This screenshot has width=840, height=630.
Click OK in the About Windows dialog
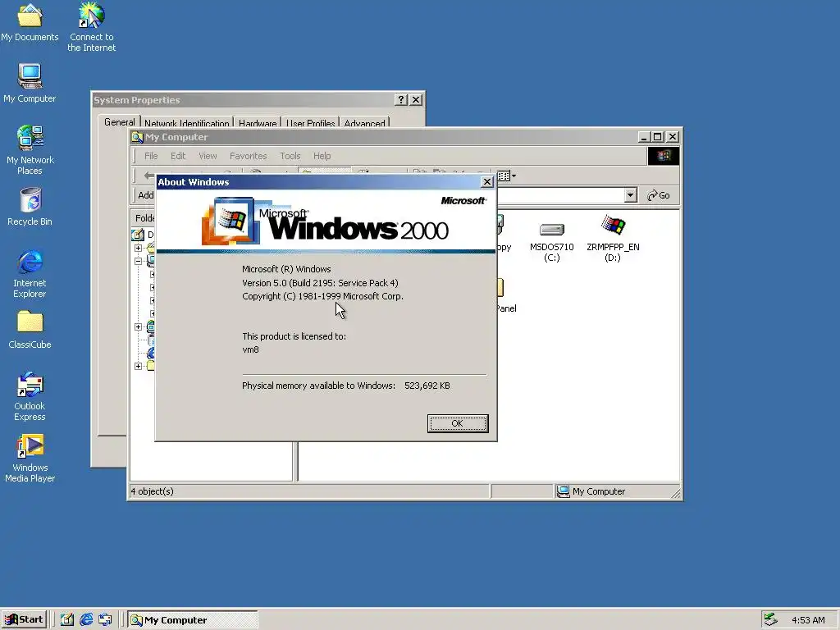tap(458, 423)
